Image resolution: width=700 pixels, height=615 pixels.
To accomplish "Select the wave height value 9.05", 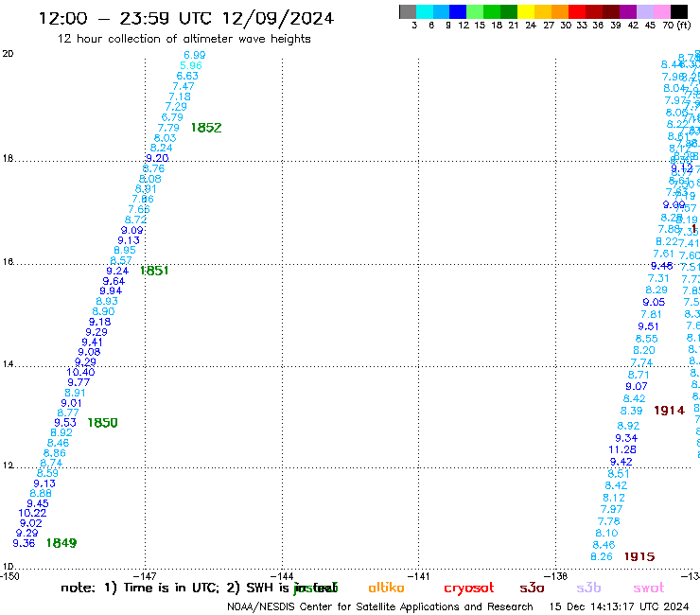I will pos(654,303).
